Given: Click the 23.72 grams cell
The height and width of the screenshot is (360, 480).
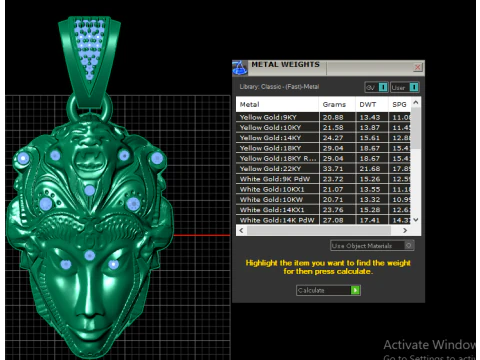Looking at the screenshot, I should [x=337, y=179].
